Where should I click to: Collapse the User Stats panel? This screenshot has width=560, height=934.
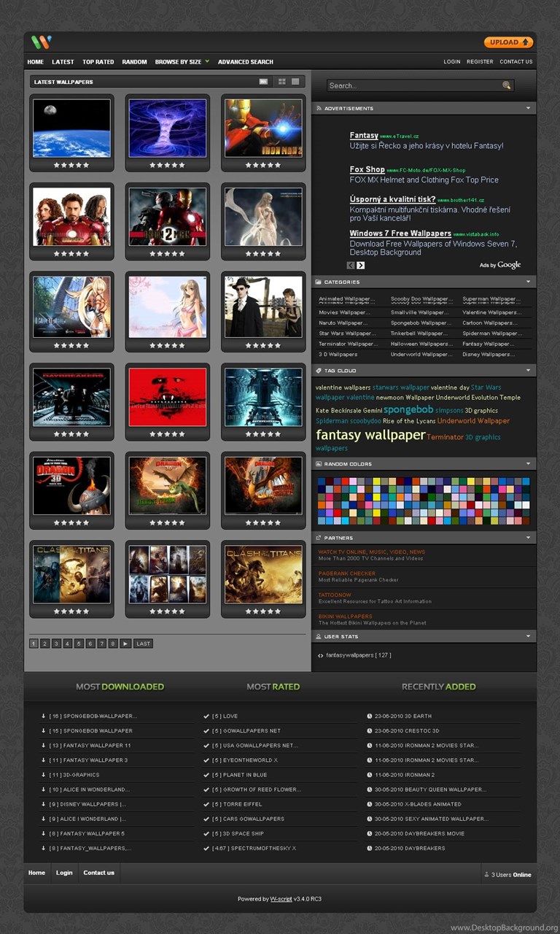(x=529, y=637)
